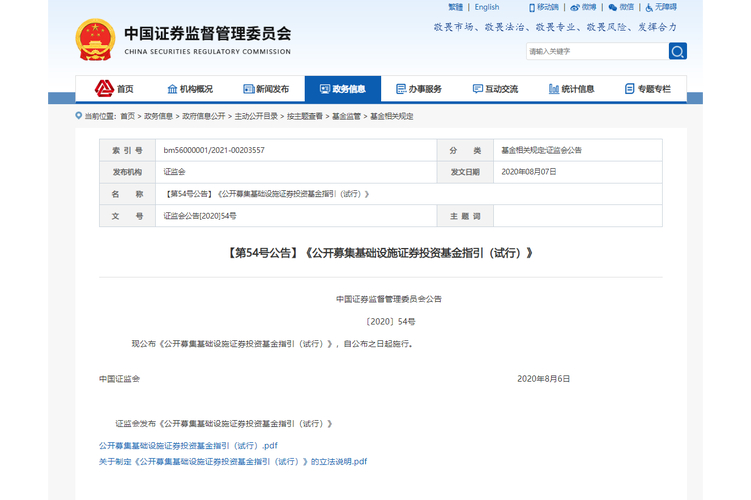Click document number 证监会公告[2020]54号

(200, 216)
